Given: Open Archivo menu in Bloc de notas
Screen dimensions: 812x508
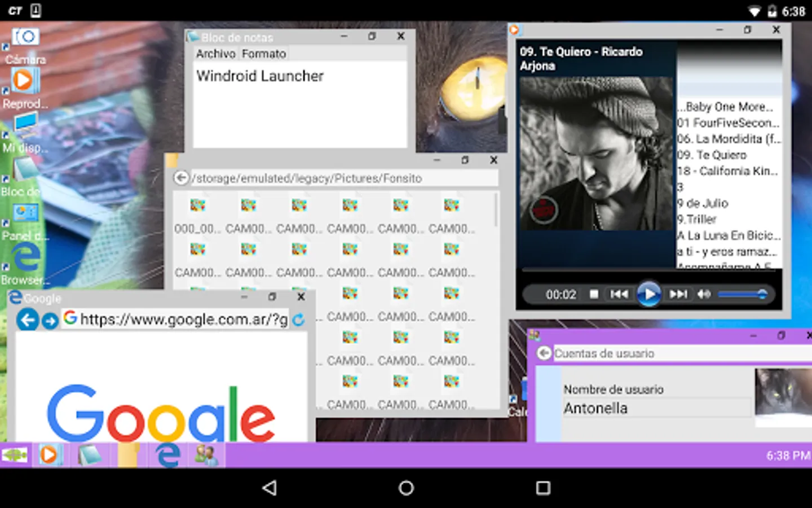Looking at the screenshot, I should [x=215, y=54].
